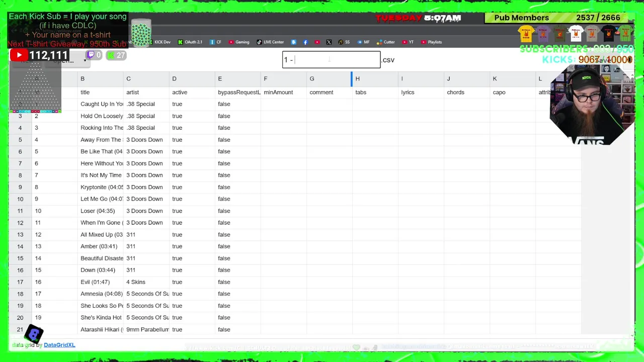Click the .38 Special artist cell beside Caught Up In You
Screen dimensions: 644x362
[146, 104]
